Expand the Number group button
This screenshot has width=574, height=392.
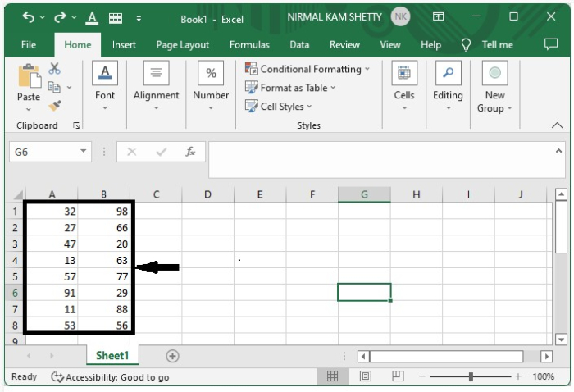pos(211,86)
